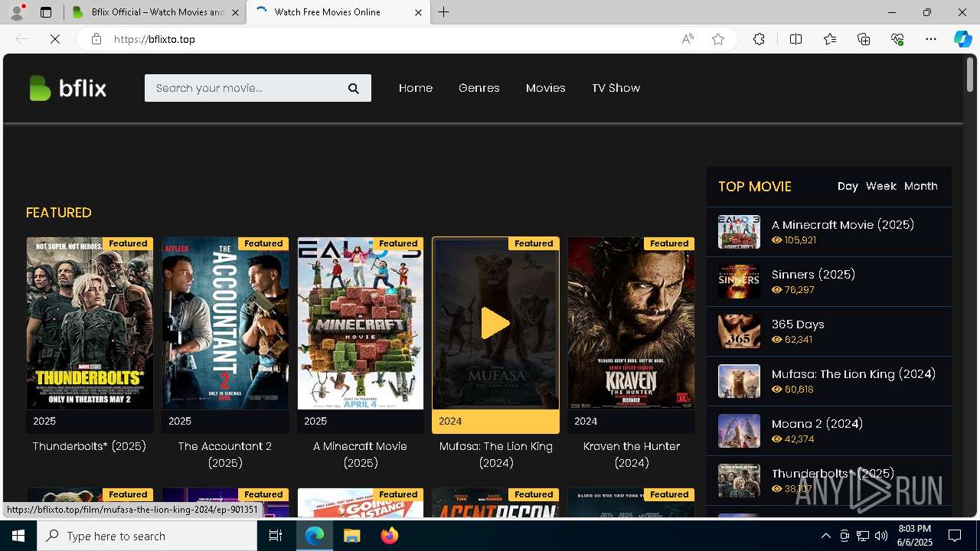Open Edge app on taskbar

pyautogui.click(x=315, y=536)
